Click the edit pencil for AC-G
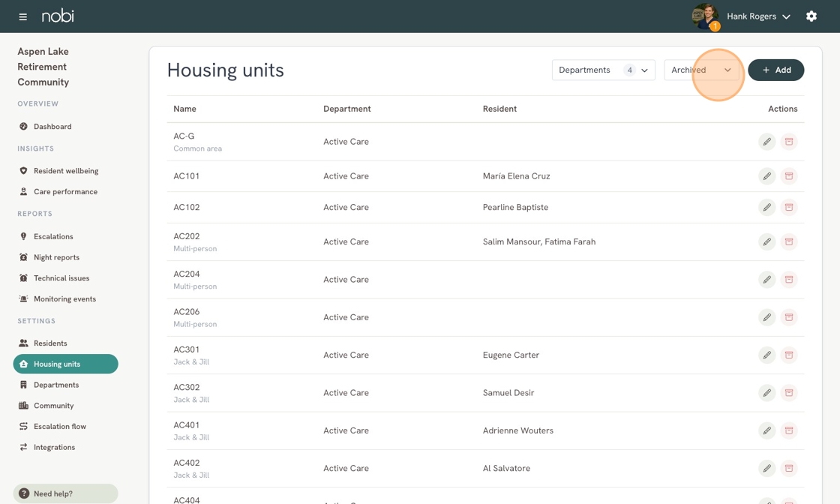This screenshot has height=504, width=840. click(766, 142)
